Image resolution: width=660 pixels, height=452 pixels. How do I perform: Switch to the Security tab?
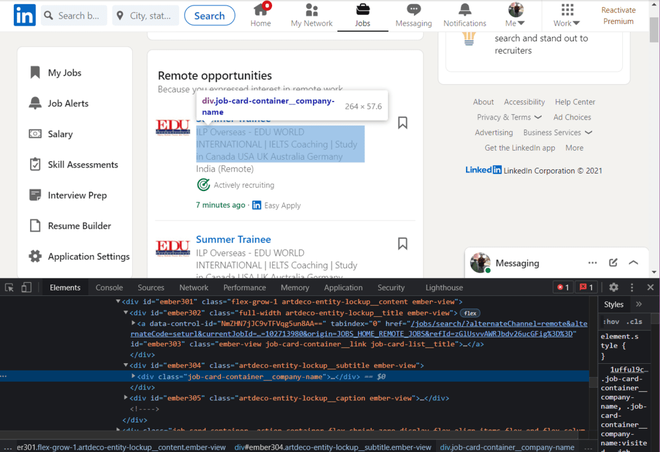click(x=391, y=288)
